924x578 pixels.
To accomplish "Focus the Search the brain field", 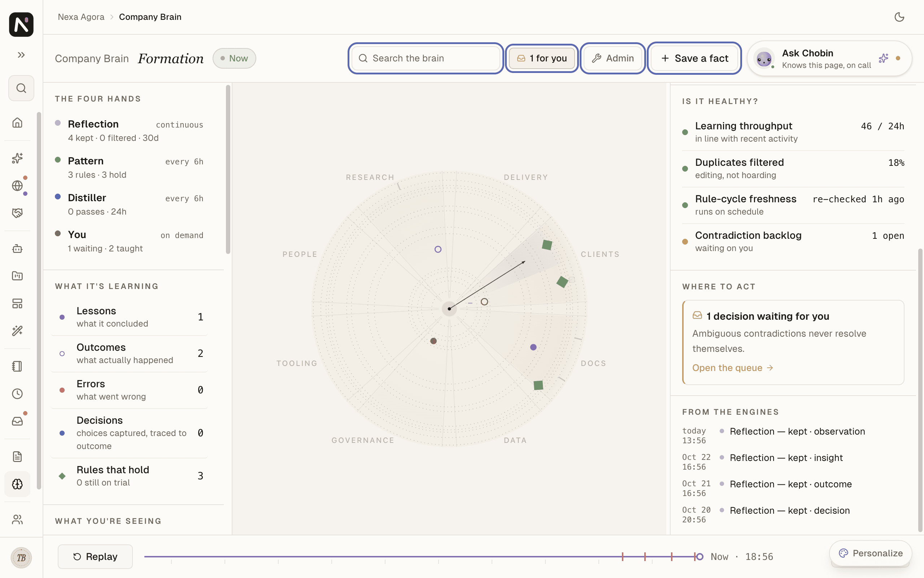I will point(426,58).
